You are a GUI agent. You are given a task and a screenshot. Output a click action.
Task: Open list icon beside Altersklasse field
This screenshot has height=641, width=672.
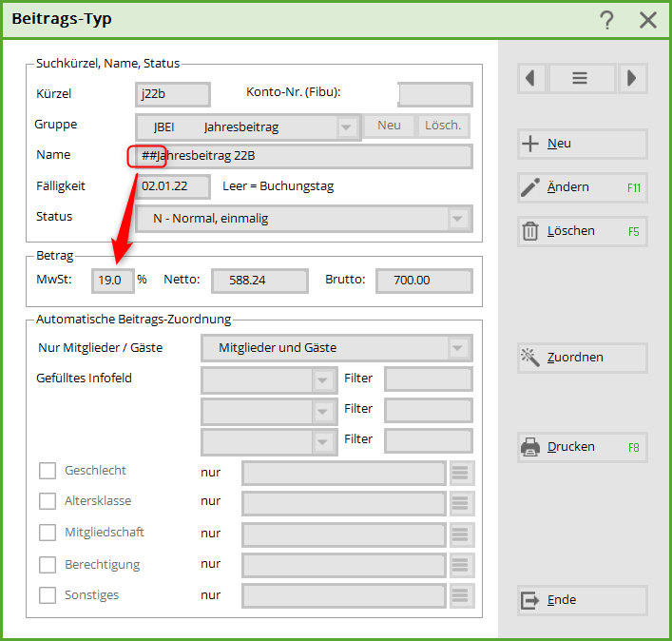point(461,503)
